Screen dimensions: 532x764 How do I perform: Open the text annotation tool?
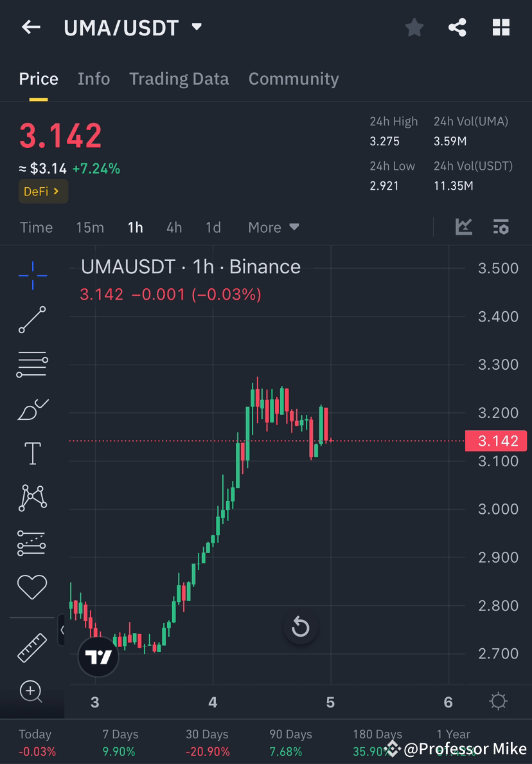(x=32, y=453)
